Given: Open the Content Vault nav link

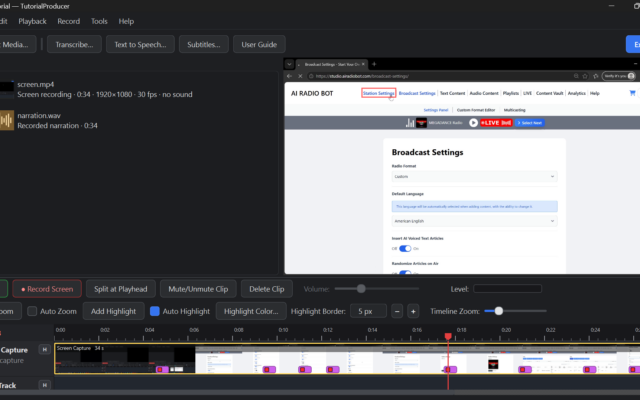Looking at the screenshot, I should click(549, 93).
